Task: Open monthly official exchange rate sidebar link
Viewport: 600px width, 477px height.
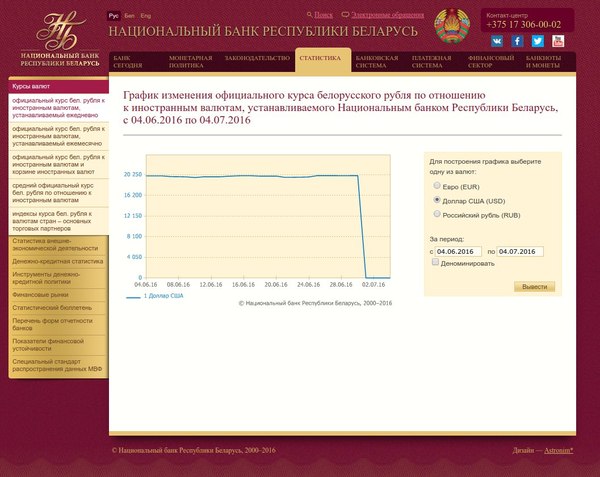Action: coord(59,136)
